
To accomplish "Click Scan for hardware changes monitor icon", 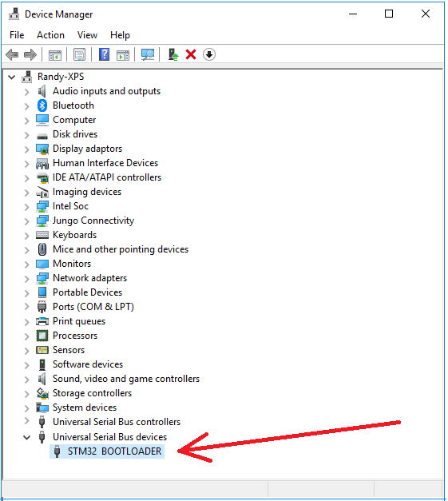I will coord(148,54).
